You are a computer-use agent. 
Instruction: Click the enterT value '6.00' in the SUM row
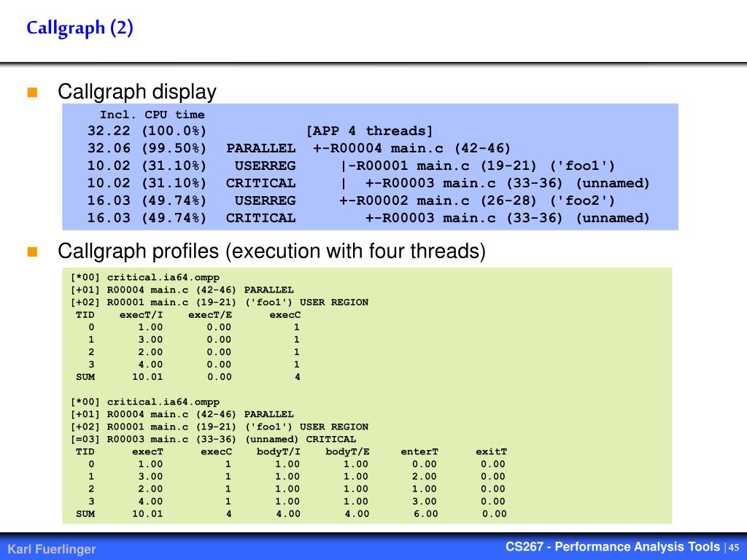tap(425, 514)
